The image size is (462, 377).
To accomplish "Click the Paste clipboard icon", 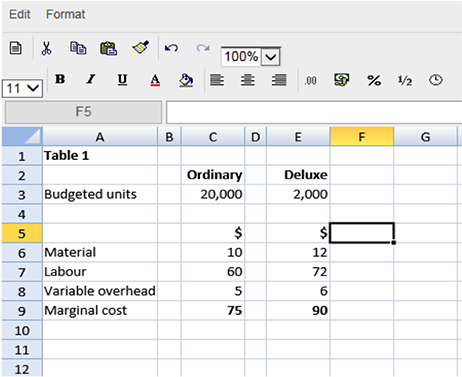I will click(109, 48).
